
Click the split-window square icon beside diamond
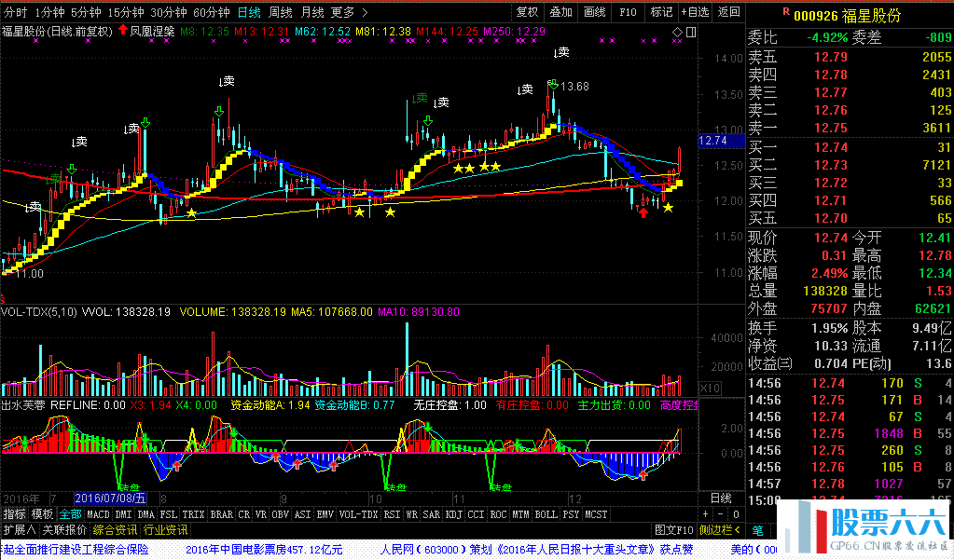pyautogui.click(x=690, y=32)
